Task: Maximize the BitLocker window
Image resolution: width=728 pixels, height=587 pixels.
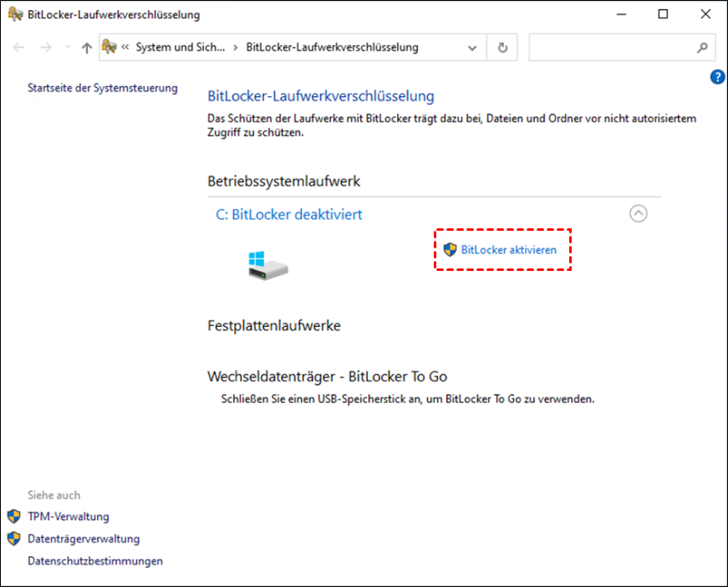Action: click(663, 14)
